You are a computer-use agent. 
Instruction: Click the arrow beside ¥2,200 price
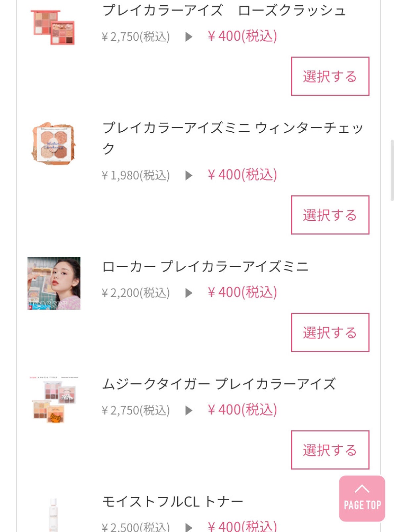tap(189, 293)
